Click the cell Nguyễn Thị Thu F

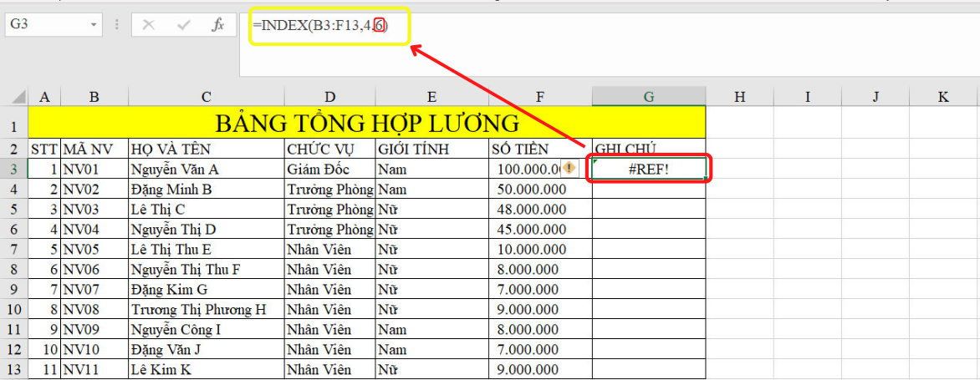(207, 270)
